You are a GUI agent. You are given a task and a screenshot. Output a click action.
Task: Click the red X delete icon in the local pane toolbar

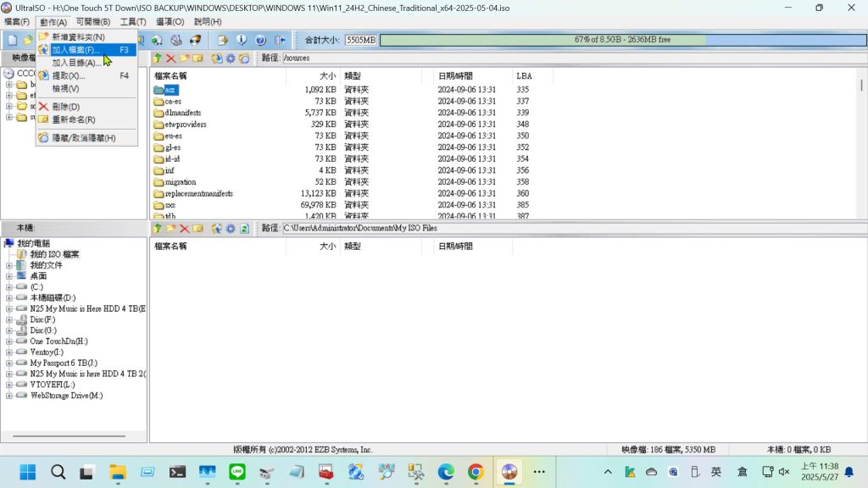coord(184,229)
